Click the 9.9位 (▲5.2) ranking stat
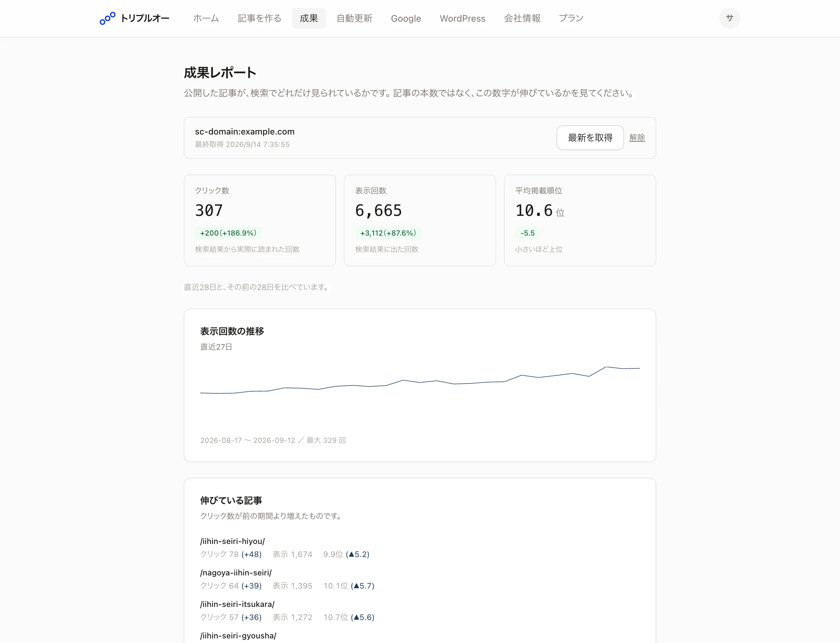Screen dimensions: 840x643 [346, 554]
